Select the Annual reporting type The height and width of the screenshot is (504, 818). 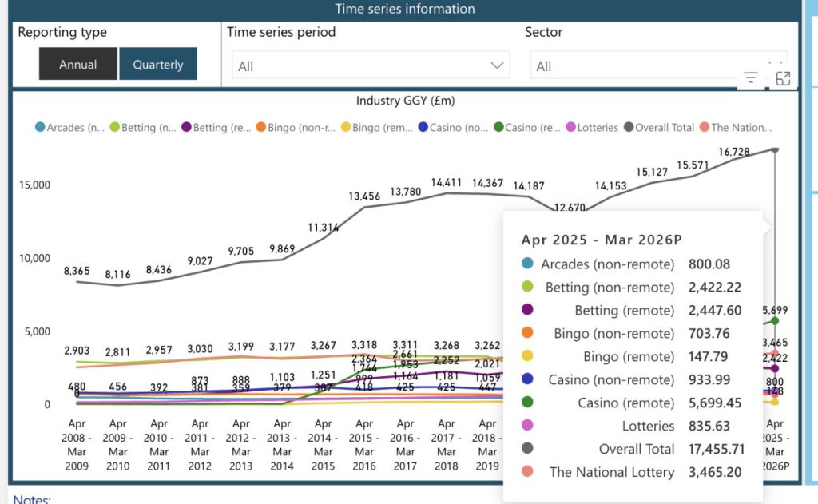[x=77, y=64]
